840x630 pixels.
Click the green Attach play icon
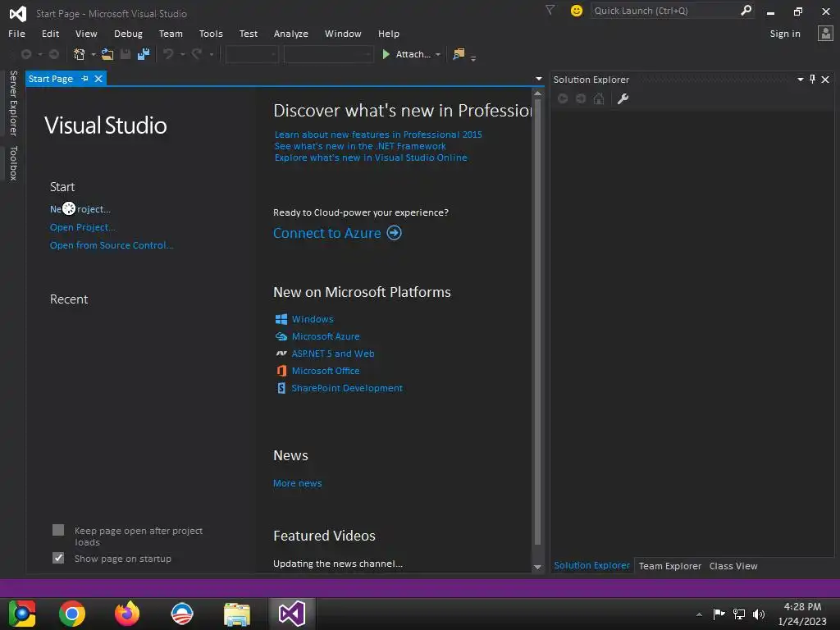point(386,54)
